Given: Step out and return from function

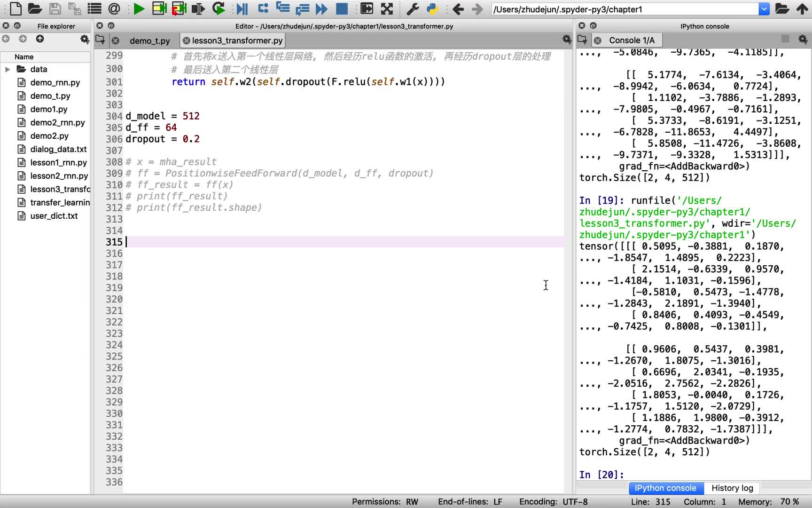Looking at the screenshot, I should point(303,8).
